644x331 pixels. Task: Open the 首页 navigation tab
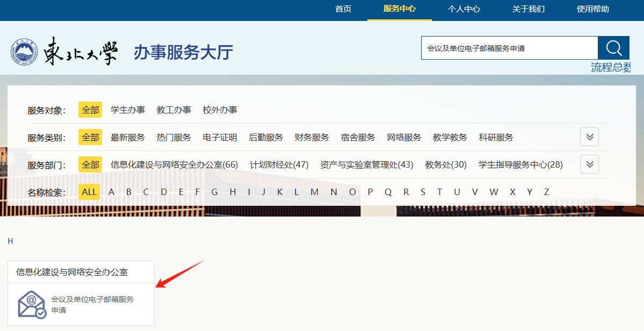[x=343, y=9]
